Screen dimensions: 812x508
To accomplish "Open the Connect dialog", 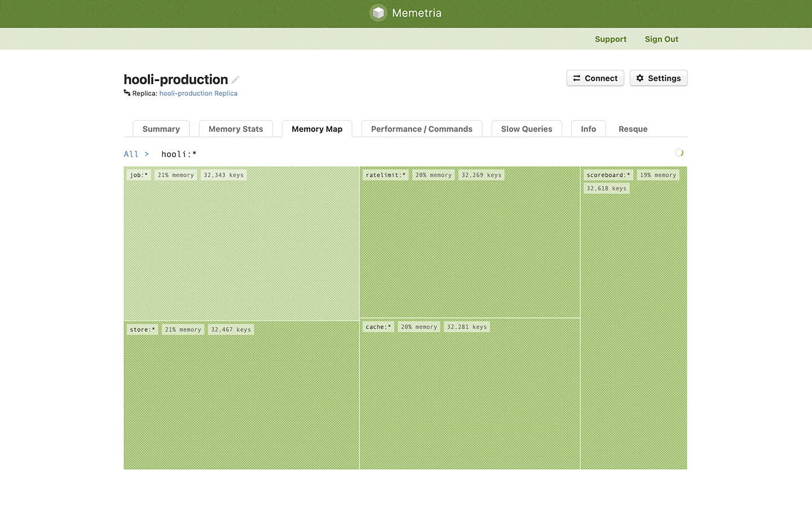I will pos(595,78).
